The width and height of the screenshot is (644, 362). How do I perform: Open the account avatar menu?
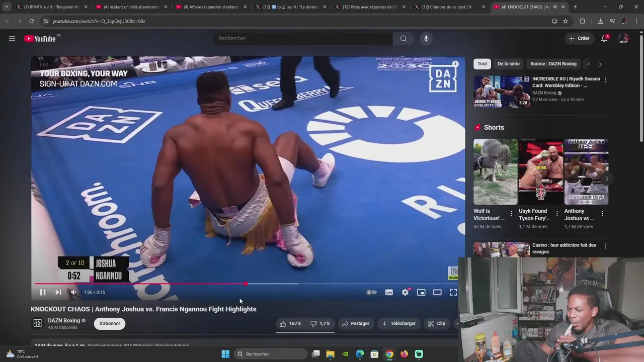coord(623,38)
